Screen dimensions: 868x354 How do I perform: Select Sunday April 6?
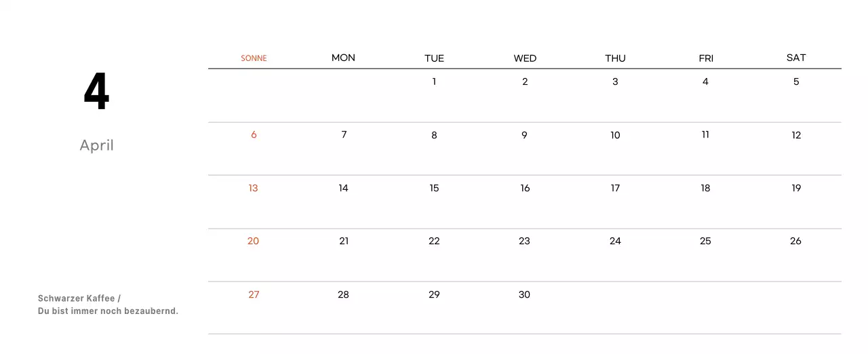(254, 135)
